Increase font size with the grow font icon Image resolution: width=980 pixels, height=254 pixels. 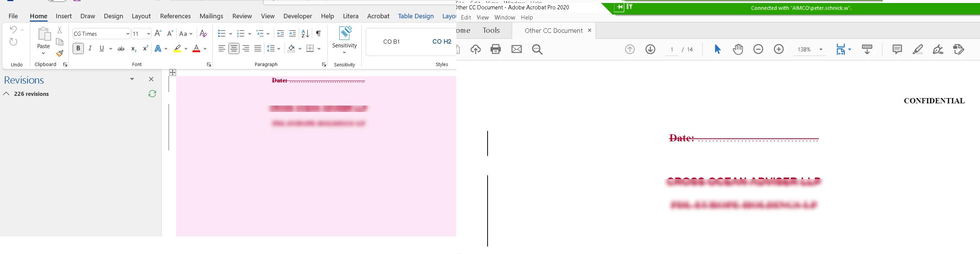pos(158,34)
